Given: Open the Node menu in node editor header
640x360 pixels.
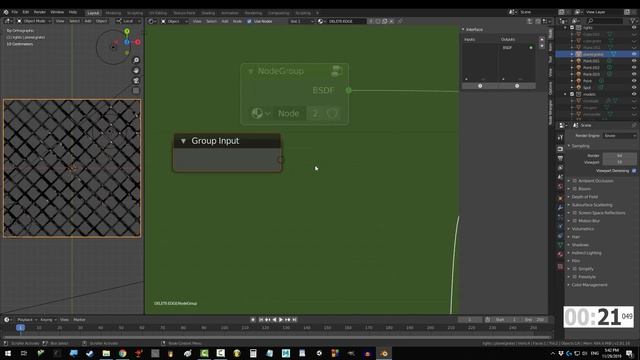Looking at the screenshot, I should click(x=237, y=21).
